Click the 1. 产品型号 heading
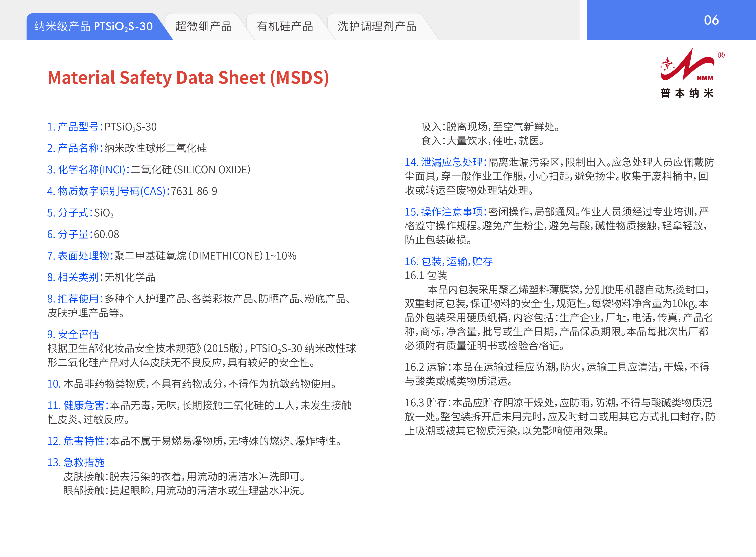The width and height of the screenshot is (756, 557). pyautogui.click(x=75, y=127)
